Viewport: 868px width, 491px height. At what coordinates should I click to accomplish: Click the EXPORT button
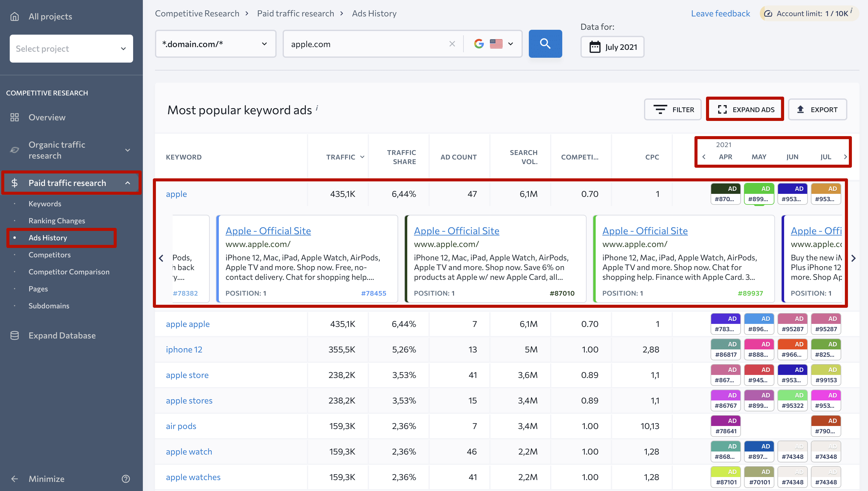(818, 110)
